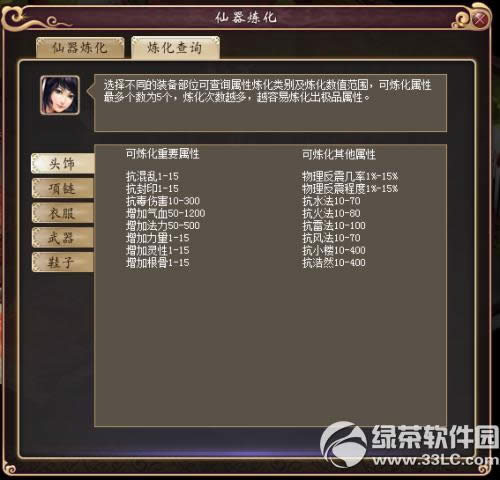Close the 仙器炼化 window with red X
The width and height of the screenshot is (500, 480).
click(x=480, y=19)
